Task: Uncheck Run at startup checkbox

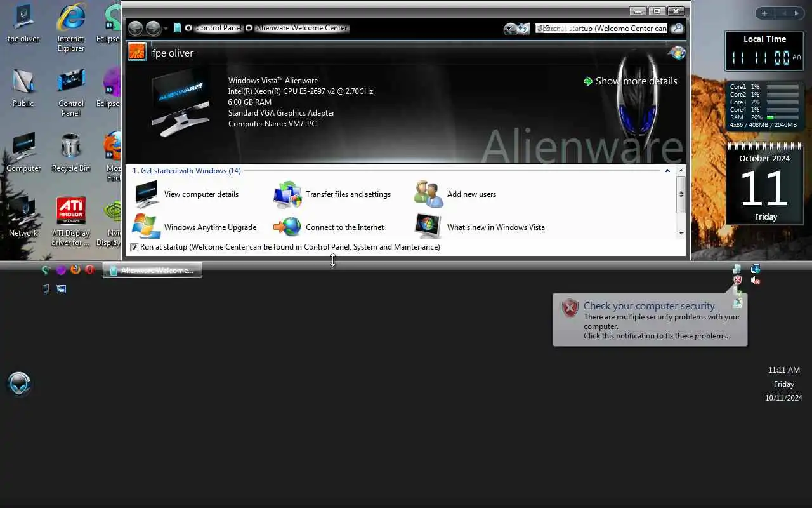Action: [x=134, y=247]
